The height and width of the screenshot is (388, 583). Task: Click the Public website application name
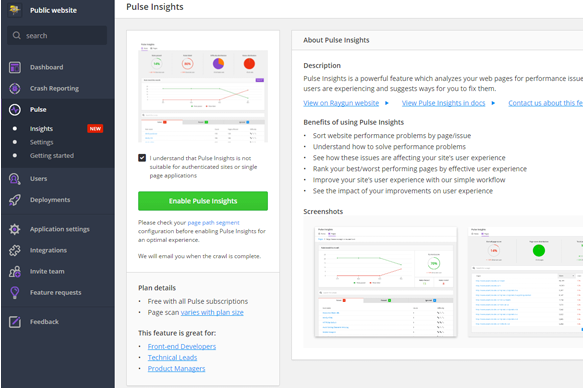pos(53,10)
